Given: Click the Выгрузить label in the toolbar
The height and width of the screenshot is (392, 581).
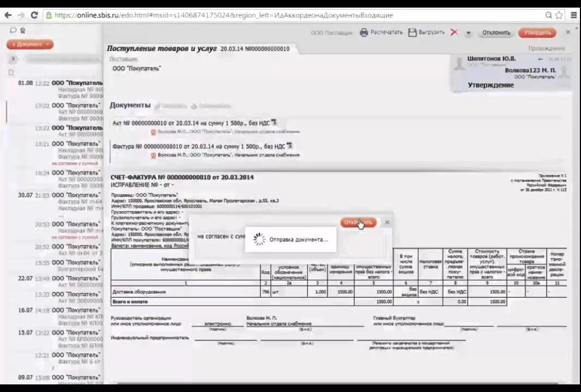Looking at the screenshot, I should [431, 33].
